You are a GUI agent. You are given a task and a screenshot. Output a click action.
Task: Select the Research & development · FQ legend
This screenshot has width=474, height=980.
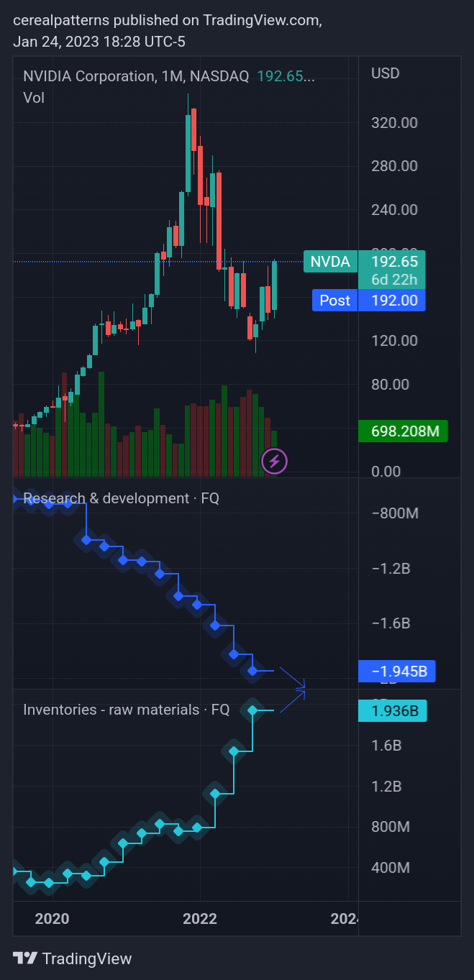click(121, 498)
